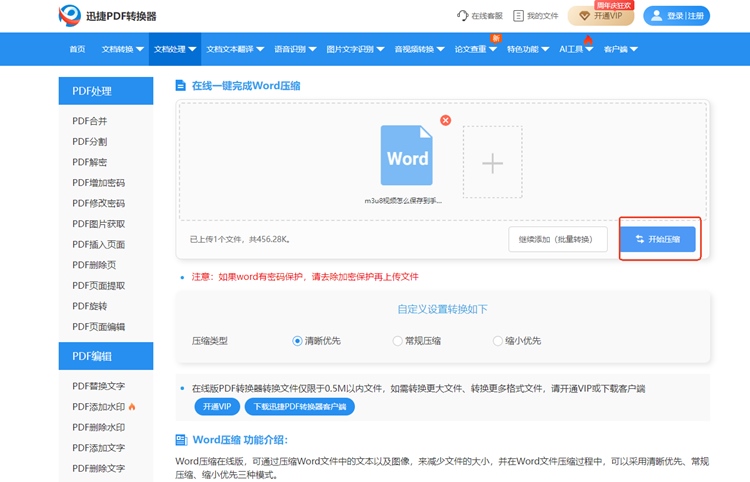Viewport: 750px width, 482px height.
Task: Expand 语音识别 dropdown menu
Action: click(295, 49)
